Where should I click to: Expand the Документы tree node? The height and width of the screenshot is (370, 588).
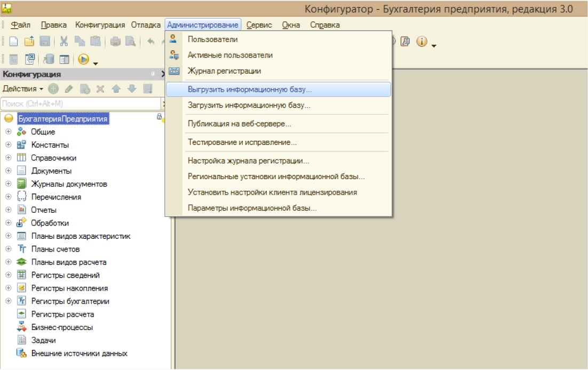(8, 171)
